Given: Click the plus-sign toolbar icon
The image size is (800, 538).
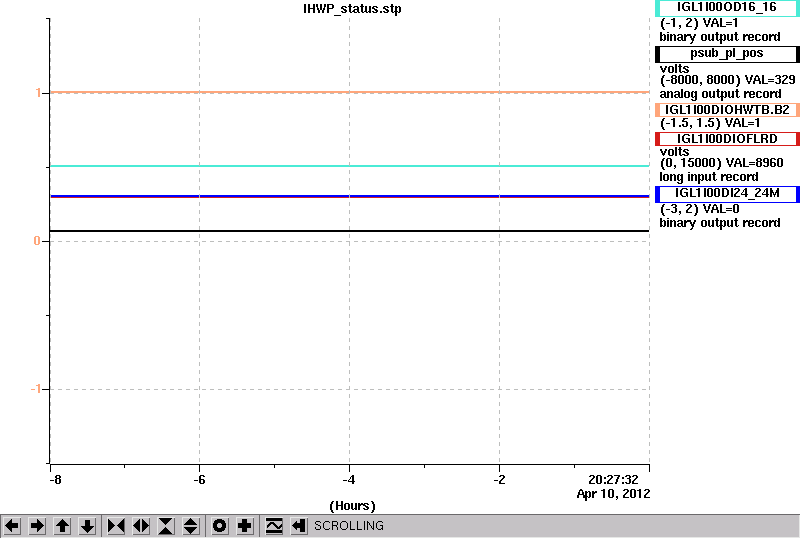Looking at the screenshot, I should click(x=245, y=526).
